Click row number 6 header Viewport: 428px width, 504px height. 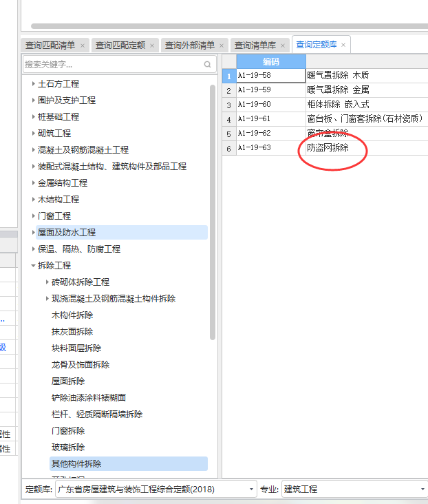[x=229, y=149]
